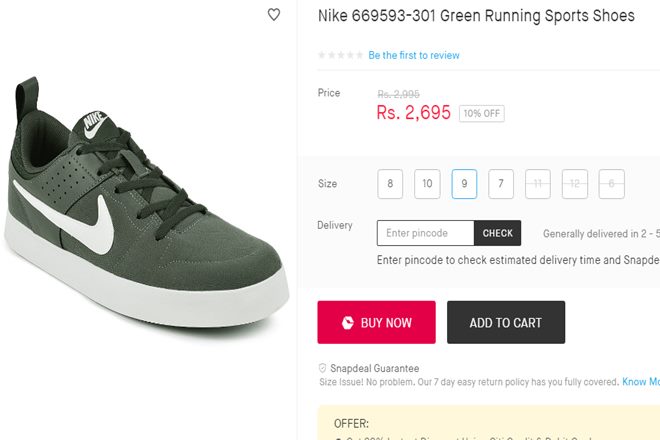Choose the struck-out size 12 option
Image resolution: width=660 pixels, height=440 pixels.
pos(575,184)
